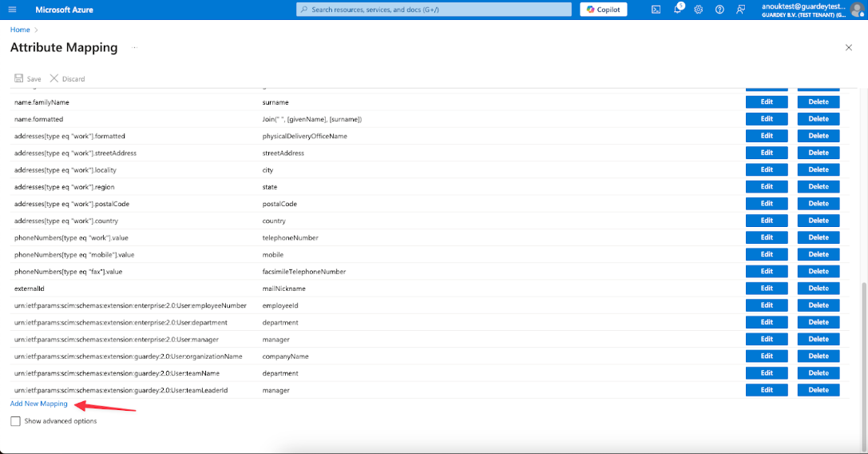Edit the teamLeaderId manager mapping
The image size is (868, 454).
767,390
